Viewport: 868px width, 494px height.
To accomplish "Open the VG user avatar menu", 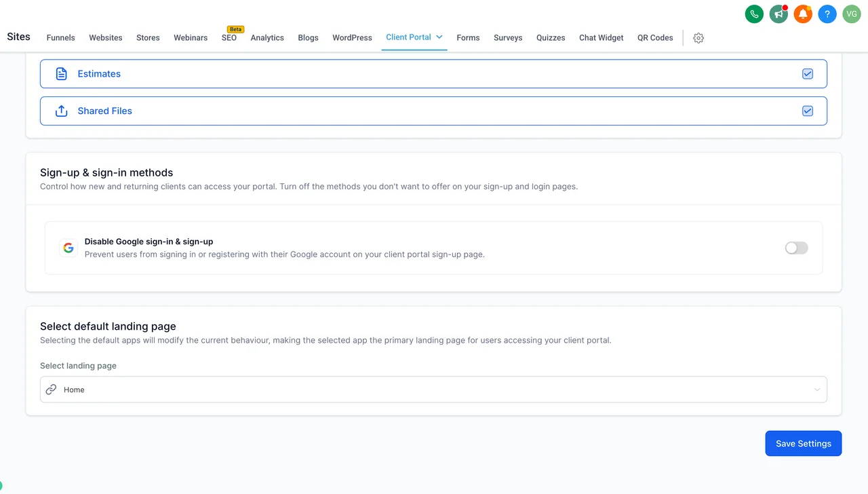I will (x=852, y=14).
